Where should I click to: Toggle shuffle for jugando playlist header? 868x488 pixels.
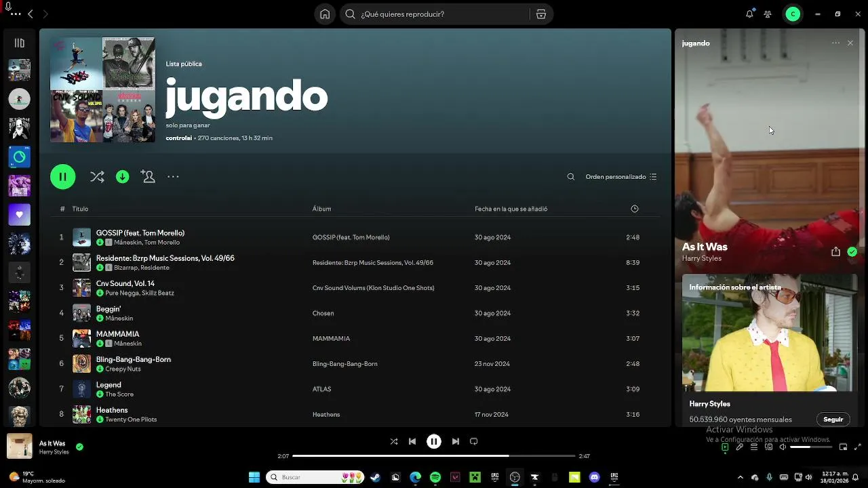(97, 177)
